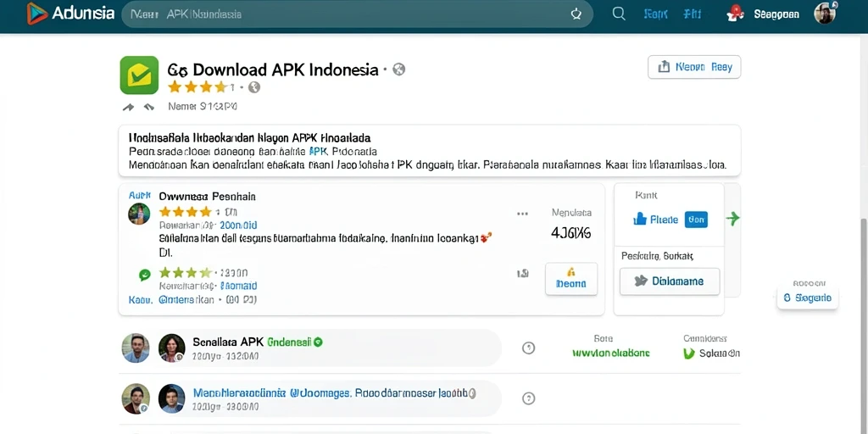Click the search bar field
This screenshot has height=434, width=868.
[357, 14]
